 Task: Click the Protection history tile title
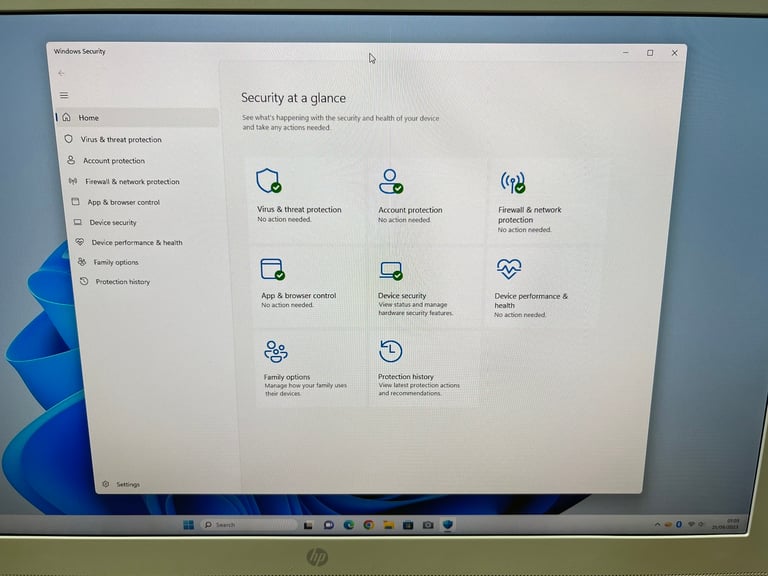(x=406, y=376)
